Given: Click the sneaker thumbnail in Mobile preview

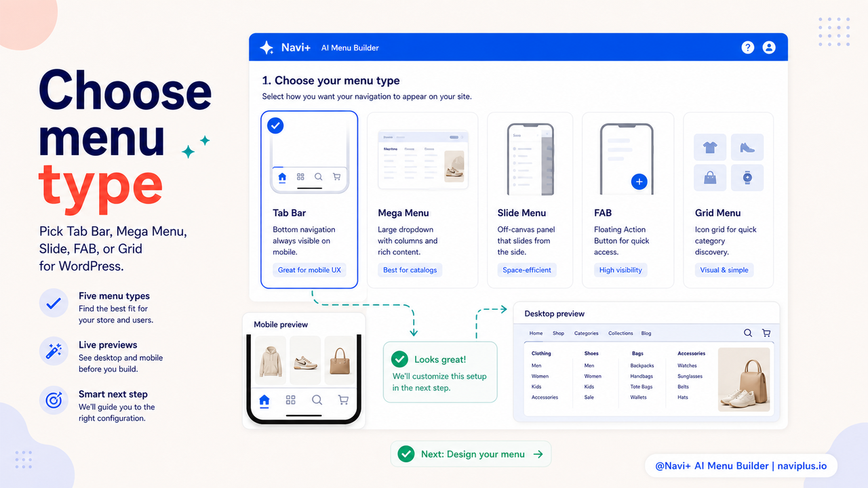Looking at the screenshot, I should [305, 361].
